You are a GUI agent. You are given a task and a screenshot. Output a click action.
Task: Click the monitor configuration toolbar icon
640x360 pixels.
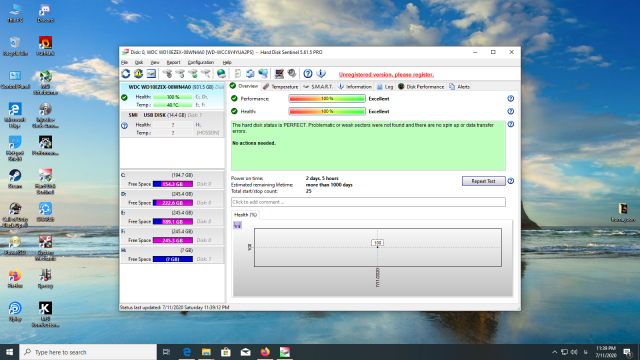(279, 73)
